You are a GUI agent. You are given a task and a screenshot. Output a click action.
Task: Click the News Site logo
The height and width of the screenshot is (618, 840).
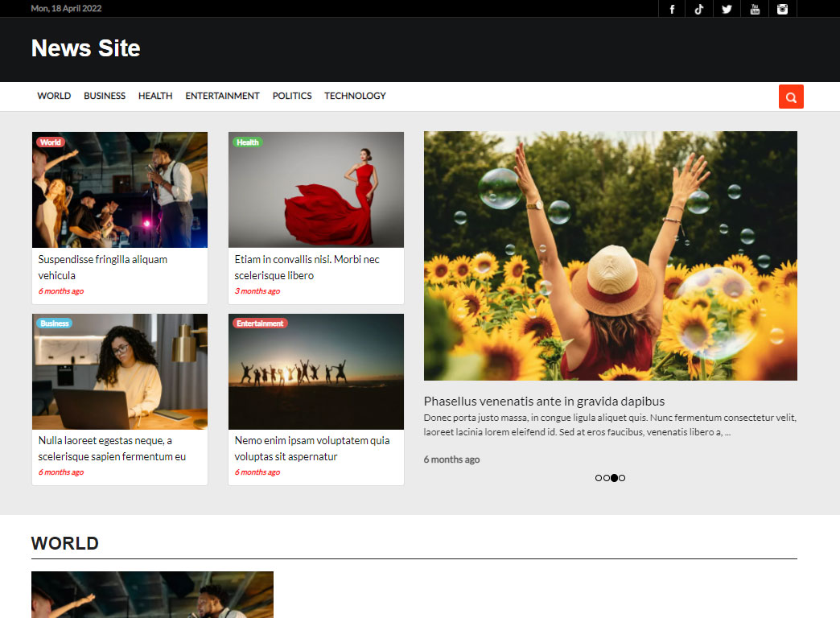tap(85, 49)
